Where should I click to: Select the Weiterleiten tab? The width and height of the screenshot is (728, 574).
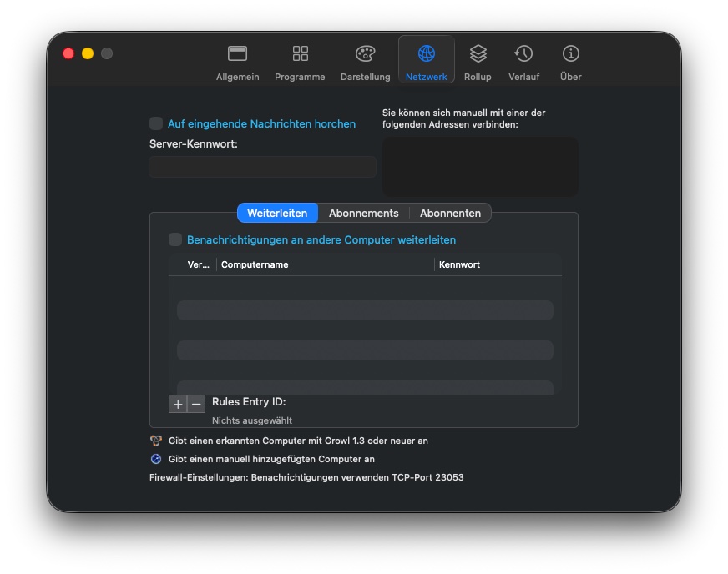click(x=277, y=213)
